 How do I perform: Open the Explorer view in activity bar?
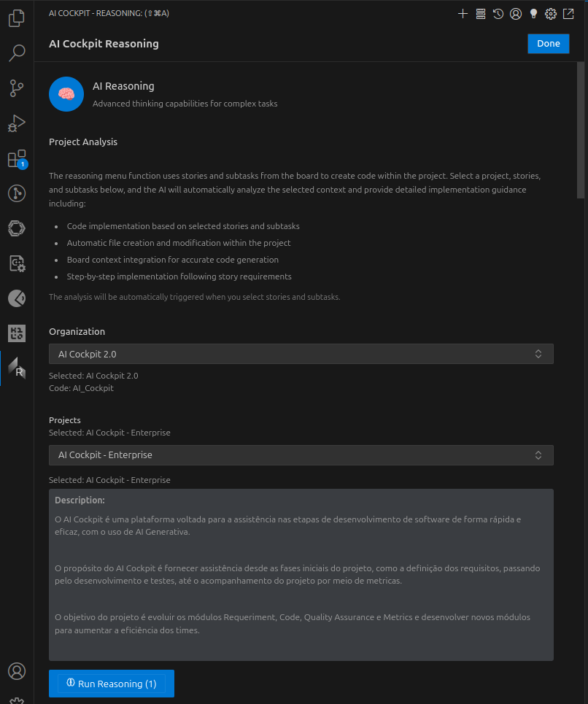[17, 18]
